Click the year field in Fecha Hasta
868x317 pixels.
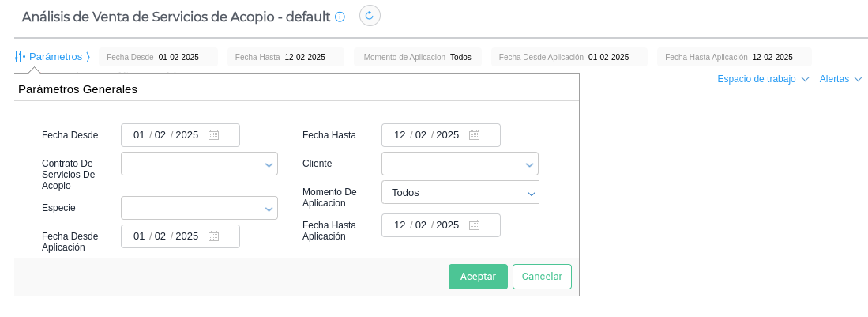447,135
